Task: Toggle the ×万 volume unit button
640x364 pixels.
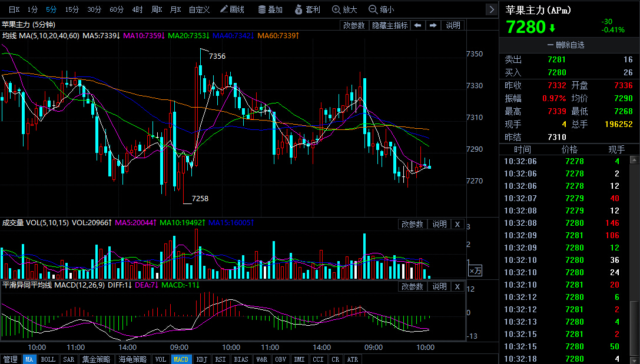Action: coord(476,271)
